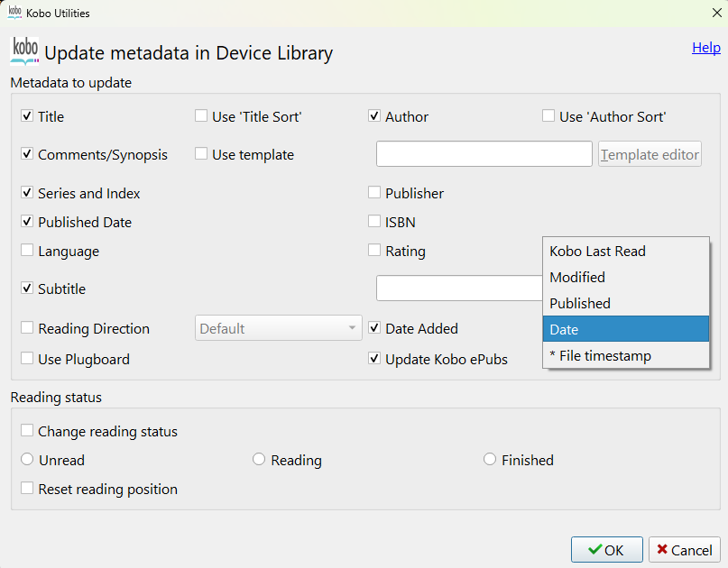Click the Cancel button
The height and width of the screenshot is (568, 728).
tap(685, 550)
